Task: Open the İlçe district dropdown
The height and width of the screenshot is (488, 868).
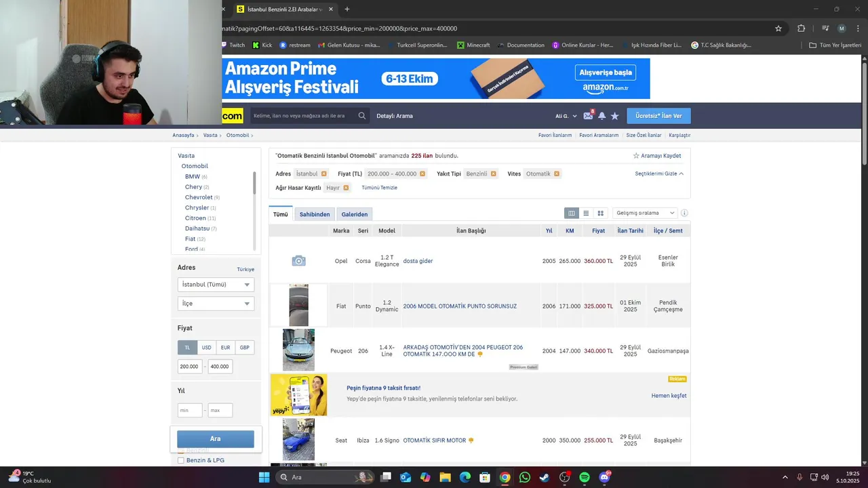Action: [x=216, y=304]
